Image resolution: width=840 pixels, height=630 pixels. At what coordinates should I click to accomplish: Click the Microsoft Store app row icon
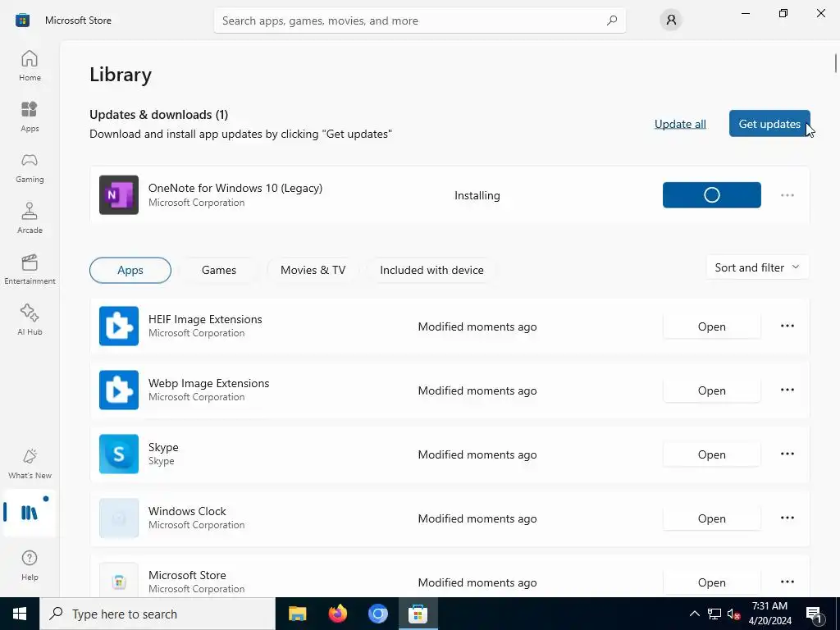coord(119,582)
